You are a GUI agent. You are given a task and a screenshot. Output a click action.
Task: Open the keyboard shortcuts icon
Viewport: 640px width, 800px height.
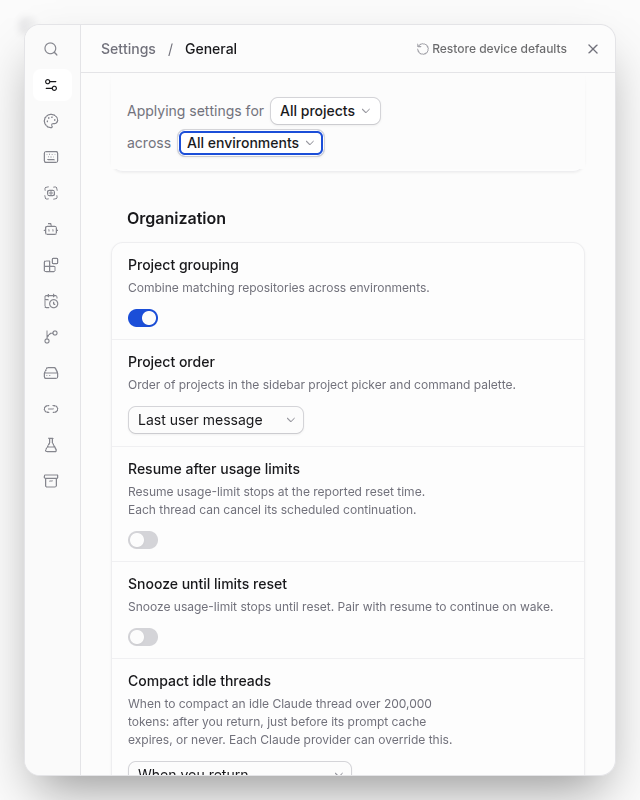tap(51, 157)
